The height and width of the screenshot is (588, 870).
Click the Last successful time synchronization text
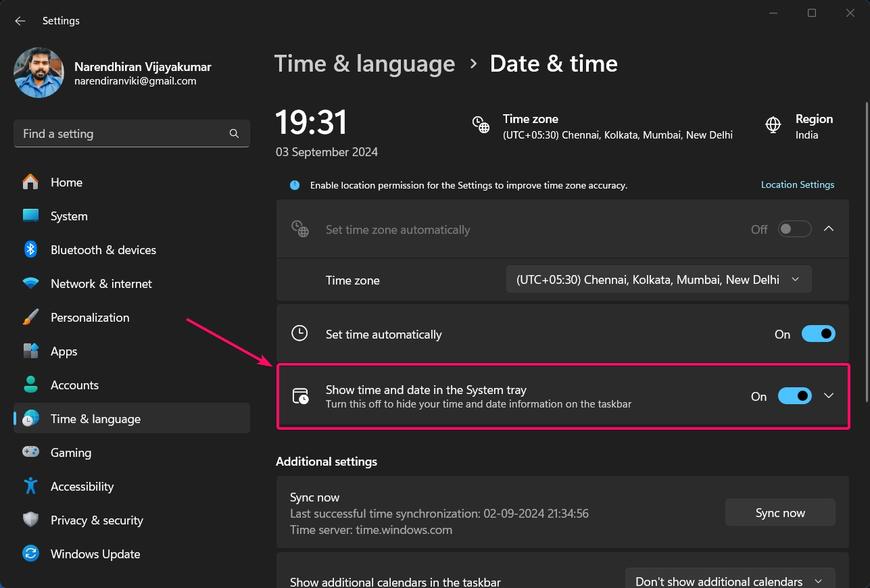coord(439,514)
